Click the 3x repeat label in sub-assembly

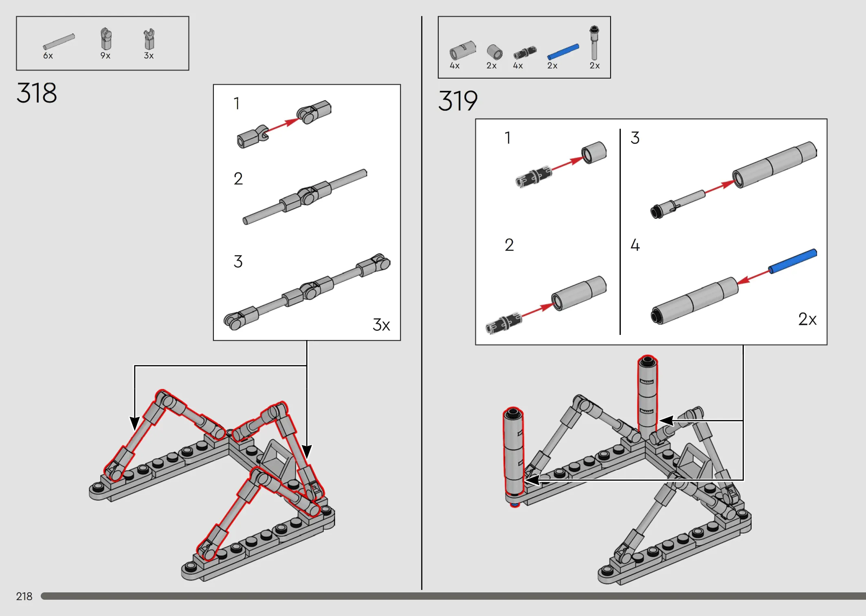[x=381, y=325]
